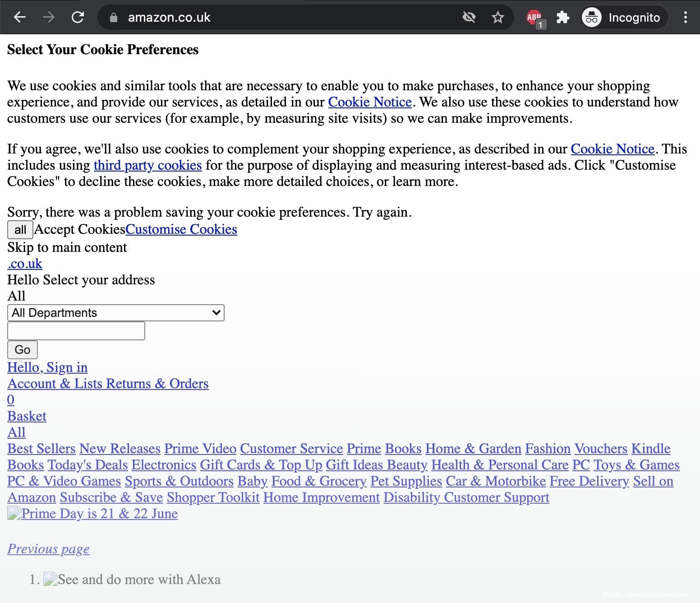Click the browser back arrow
This screenshot has height=603, width=700.
coord(20,17)
